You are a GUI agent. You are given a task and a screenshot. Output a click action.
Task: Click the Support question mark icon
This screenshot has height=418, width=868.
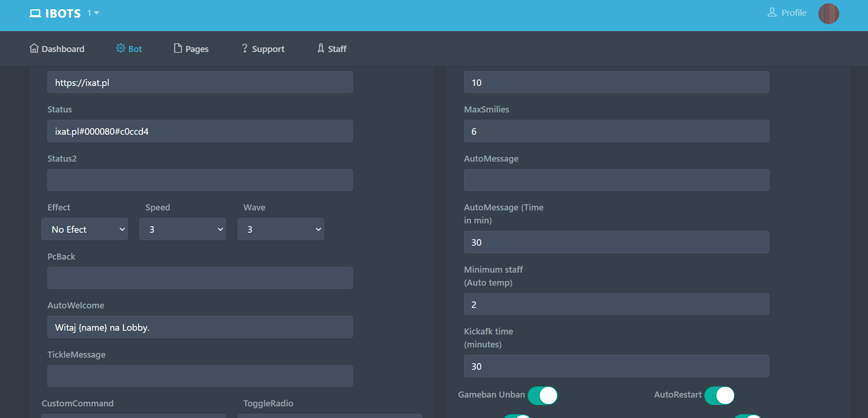click(x=245, y=48)
